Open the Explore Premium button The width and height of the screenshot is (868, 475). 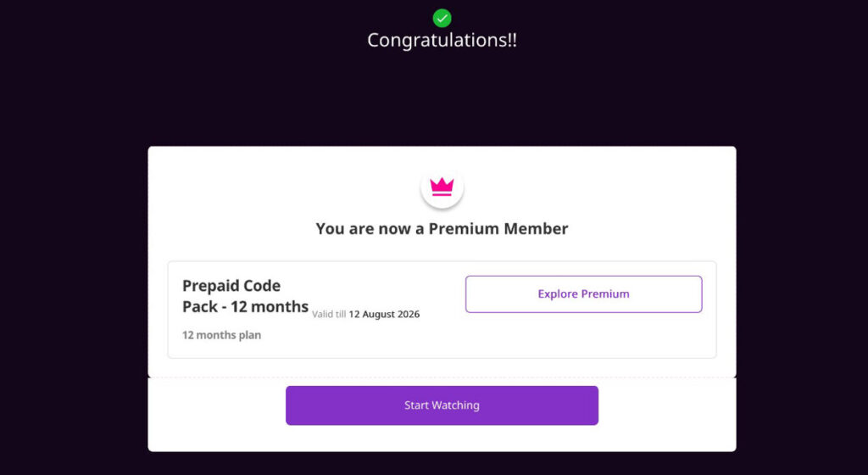583,294
